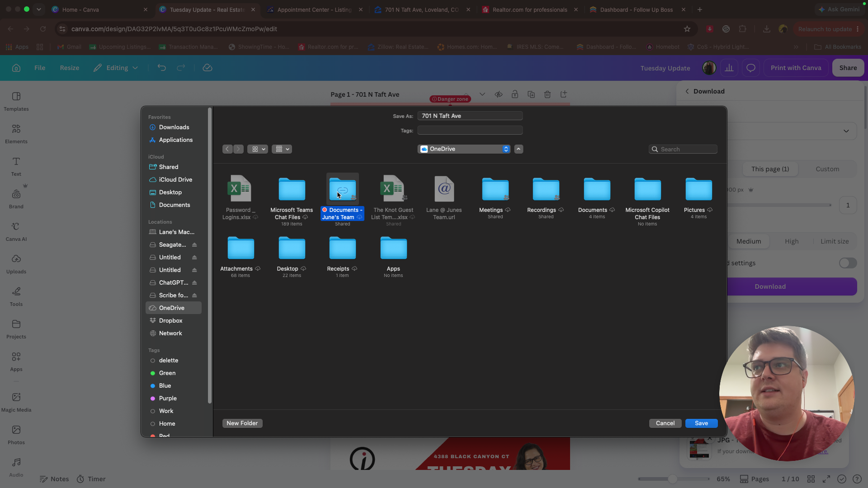This screenshot has width=868, height=488.
Task: Open Canva AI from the sidebar
Action: tap(16, 232)
